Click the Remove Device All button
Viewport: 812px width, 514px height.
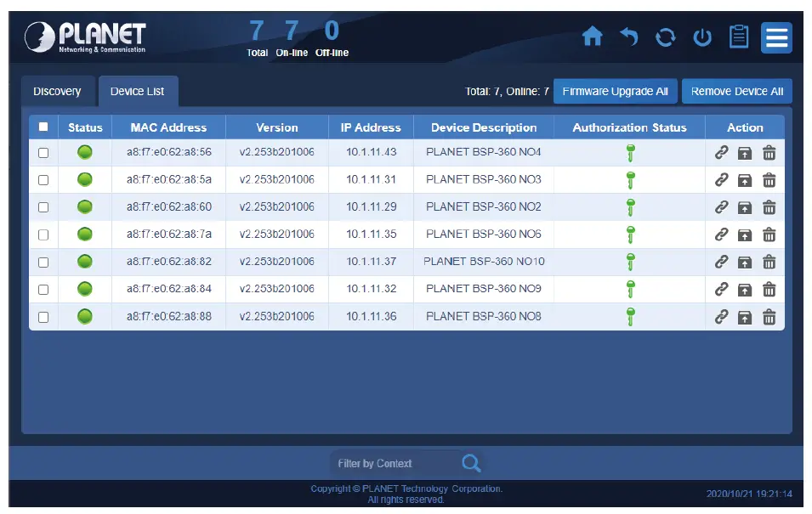point(737,91)
